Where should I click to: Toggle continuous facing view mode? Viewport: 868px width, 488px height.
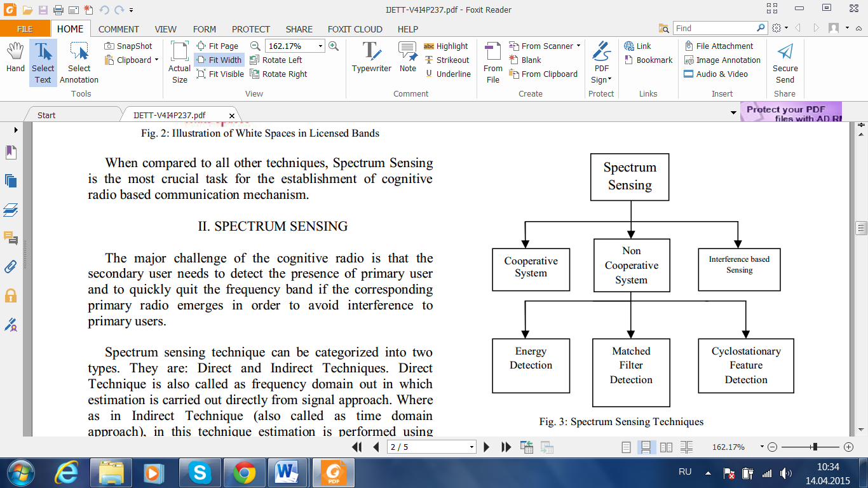click(x=686, y=447)
